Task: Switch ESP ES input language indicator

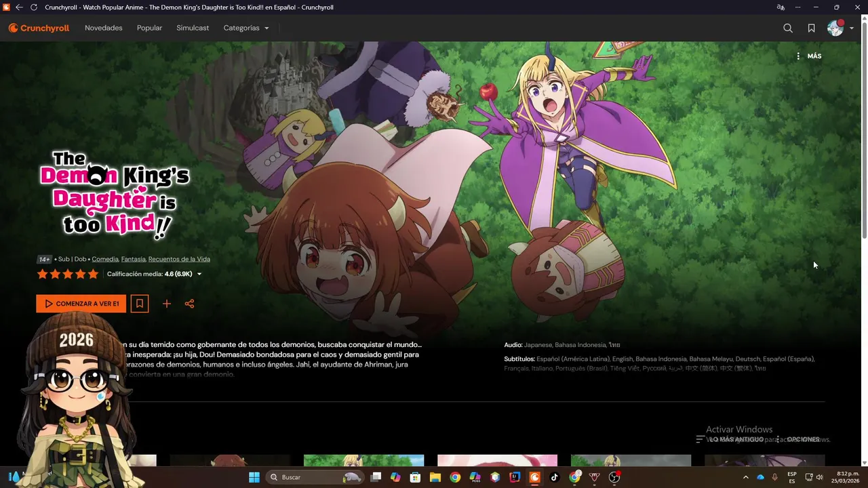Action: point(792,477)
